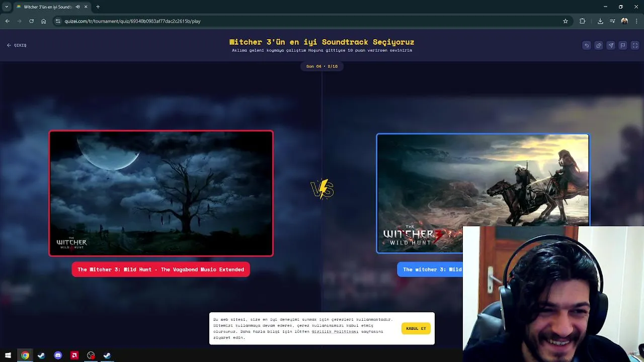Image resolution: width=644 pixels, height=362 pixels.
Task: Open the media controls music icon
Action: coord(612,21)
